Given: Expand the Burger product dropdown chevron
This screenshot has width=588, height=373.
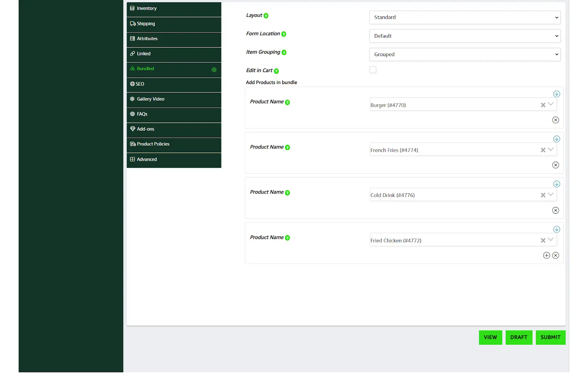Looking at the screenshot, I should tap(551, 104).
